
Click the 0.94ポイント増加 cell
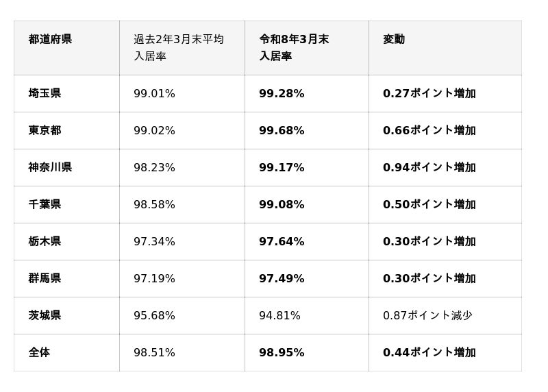(429, 168)
